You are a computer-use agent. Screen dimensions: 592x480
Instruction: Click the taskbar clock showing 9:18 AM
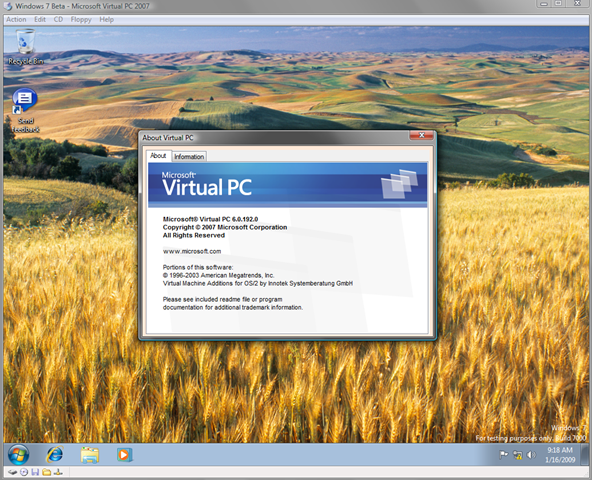tap(560, 455)
